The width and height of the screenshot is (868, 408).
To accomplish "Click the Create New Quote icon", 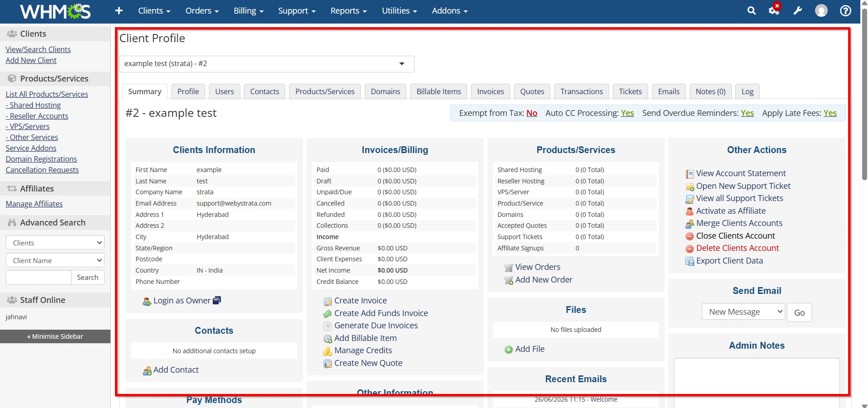I will coord(328,364).
